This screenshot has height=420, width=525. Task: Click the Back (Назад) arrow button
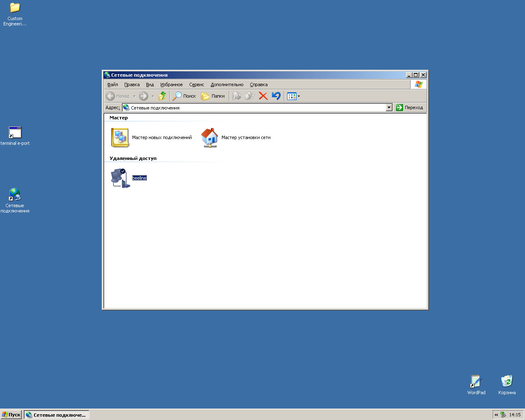click(118, 96)
